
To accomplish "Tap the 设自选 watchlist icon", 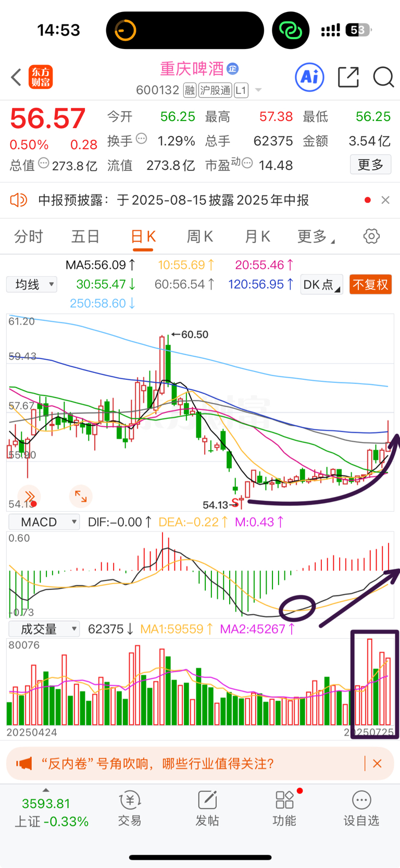I will click(x=361, y=809).
